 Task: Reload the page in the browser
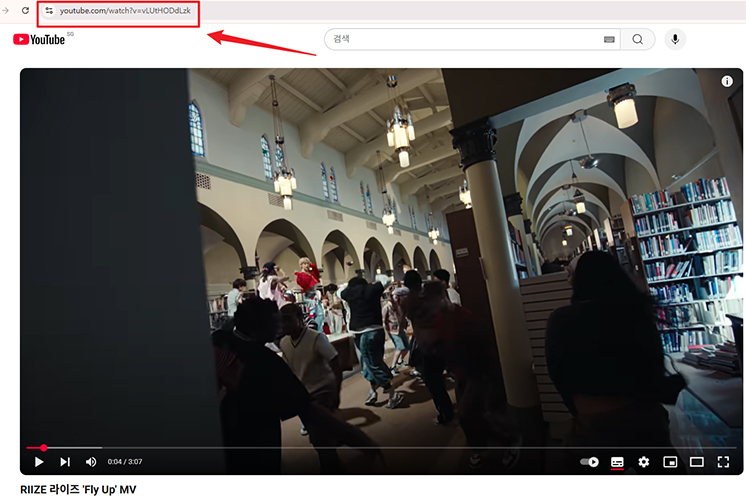click(x=25, y=10)
